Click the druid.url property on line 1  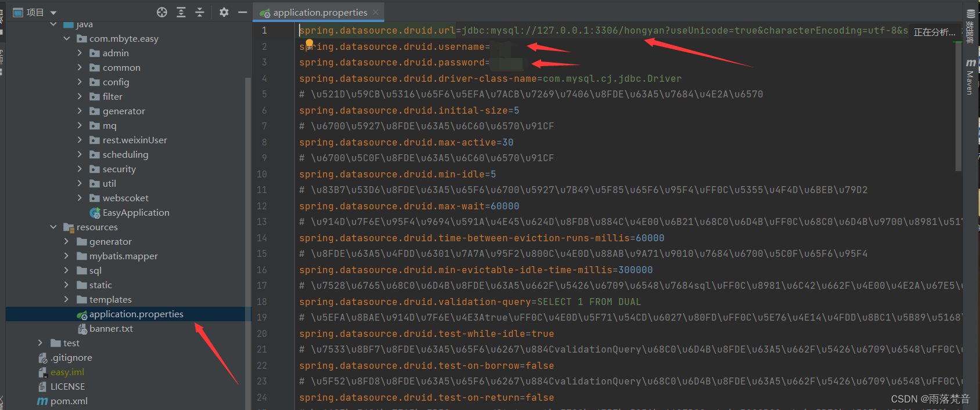[377, 30]
